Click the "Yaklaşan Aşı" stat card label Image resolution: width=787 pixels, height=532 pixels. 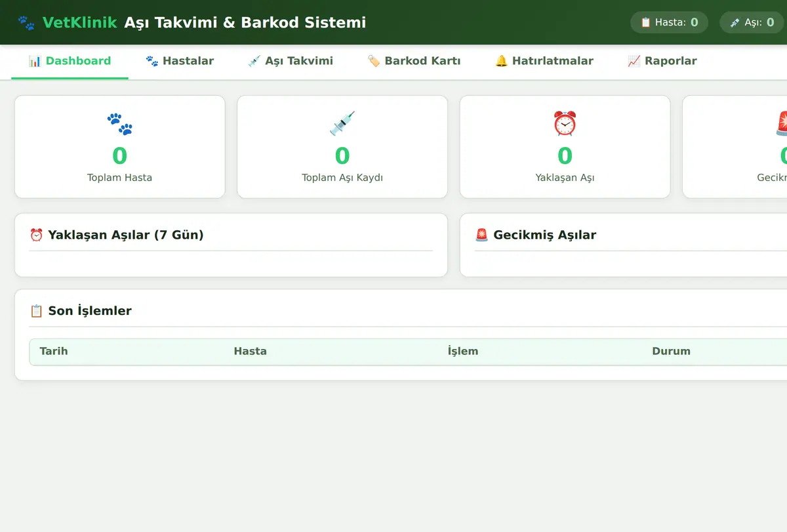[565, 177]
